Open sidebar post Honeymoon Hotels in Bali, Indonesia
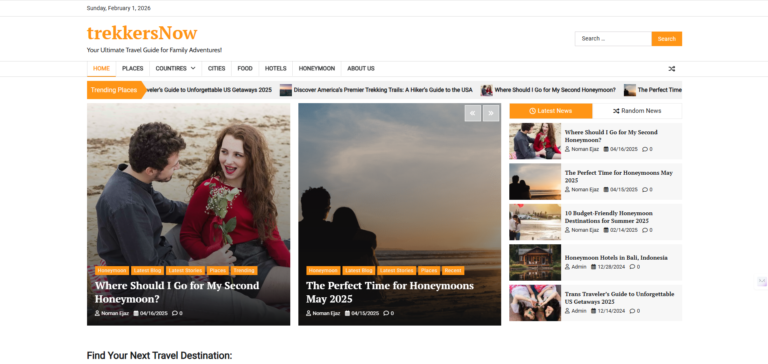768x364 pixels. coord(616,258)
